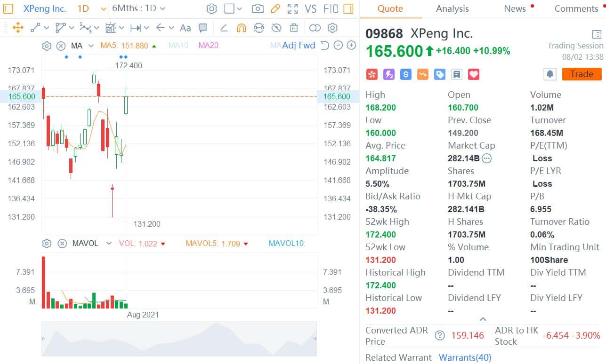Image resolution: width=606 pixels, height=364 pixels.
Task: Add text annotation with the Aa tool
Action: pyautogui.click(x=185, y=28)
